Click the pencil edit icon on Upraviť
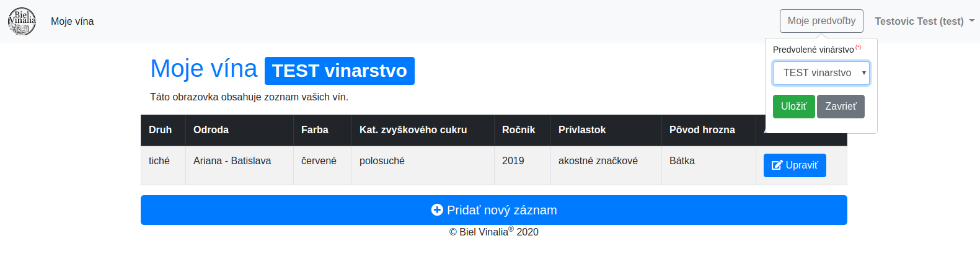Viewport: 980px width, 259px height. (x=777, y=165)
